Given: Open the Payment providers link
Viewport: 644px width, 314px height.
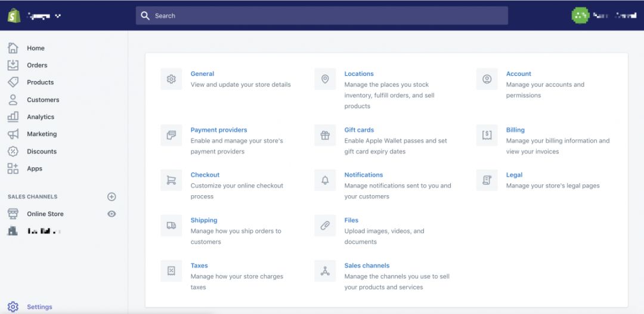Looking at the screenshot, I should click(219, 130).
